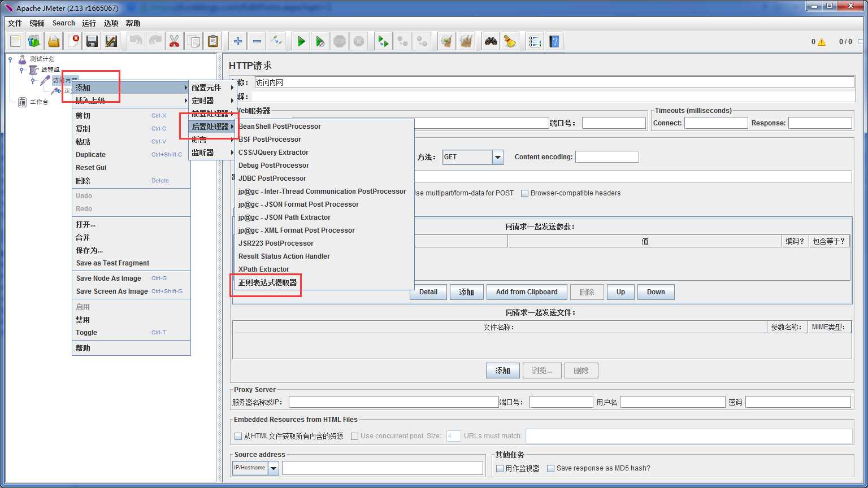Select Debug PostProcessor menu item
The image size is (868, 488).
coord(324,165)
